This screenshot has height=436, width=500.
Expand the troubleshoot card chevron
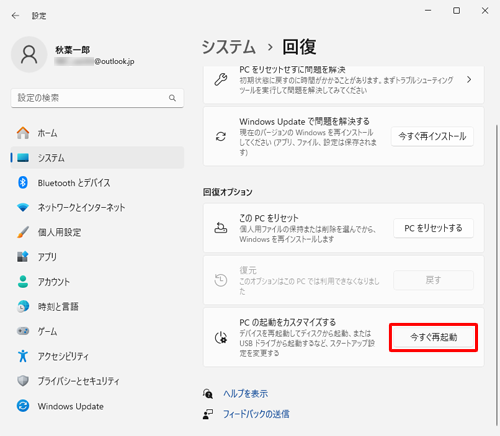coord(469,80)
